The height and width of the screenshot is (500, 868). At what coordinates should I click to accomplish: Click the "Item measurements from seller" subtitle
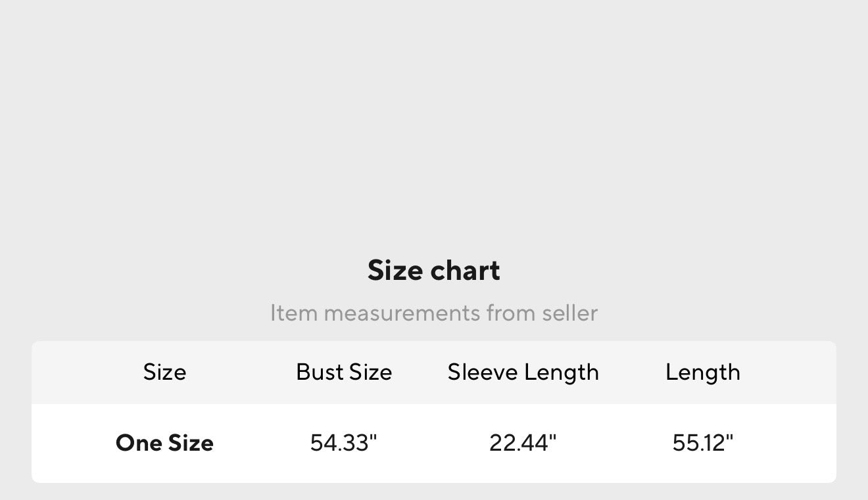click(433, 313)
